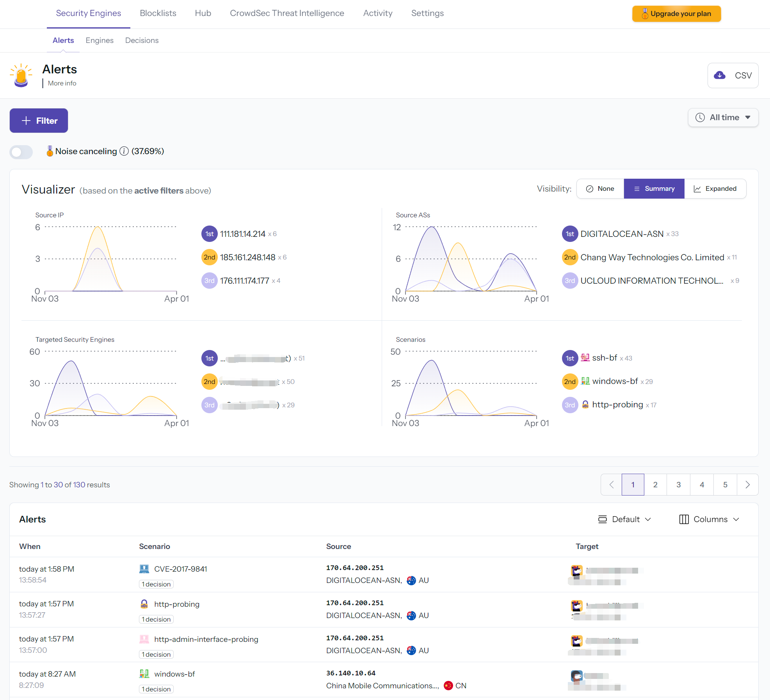This screenshot has height=700, width=770.
Task: Click the row density icon beside Default
Action: [x=603, y=519]
